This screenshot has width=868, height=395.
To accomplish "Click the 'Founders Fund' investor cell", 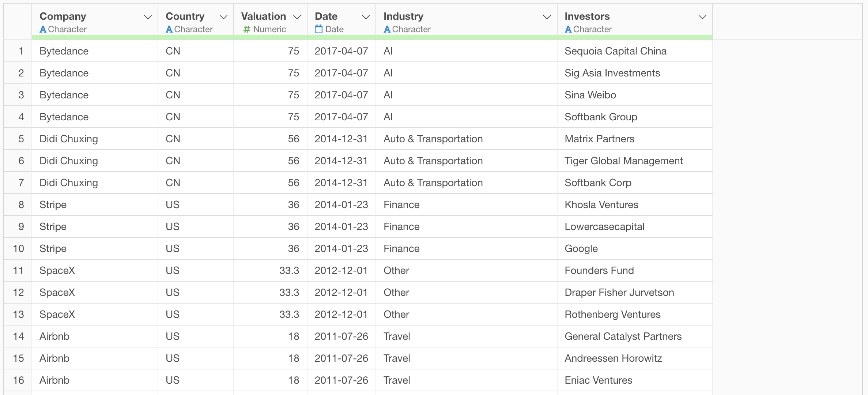I will click(x=635, y=271).
